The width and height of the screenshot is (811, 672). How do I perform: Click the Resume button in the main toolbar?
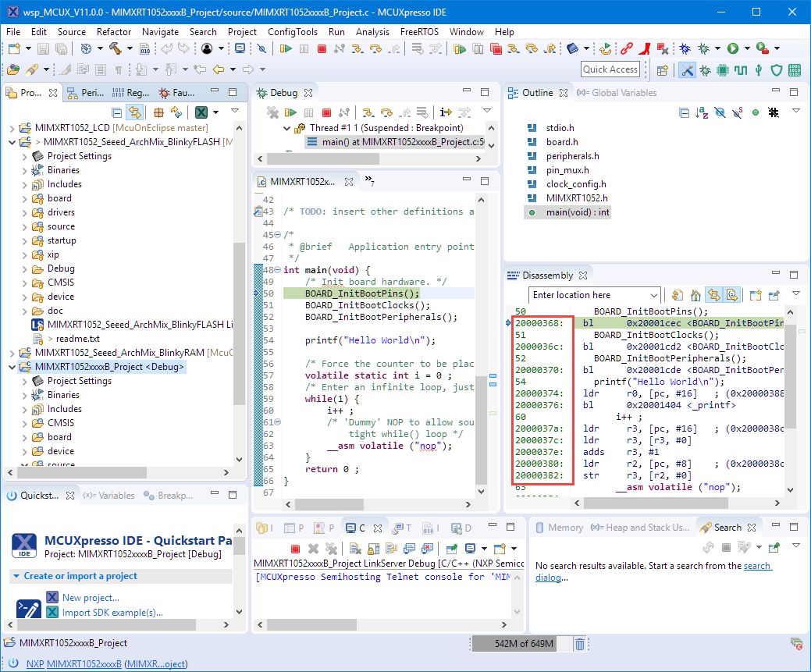286,48
